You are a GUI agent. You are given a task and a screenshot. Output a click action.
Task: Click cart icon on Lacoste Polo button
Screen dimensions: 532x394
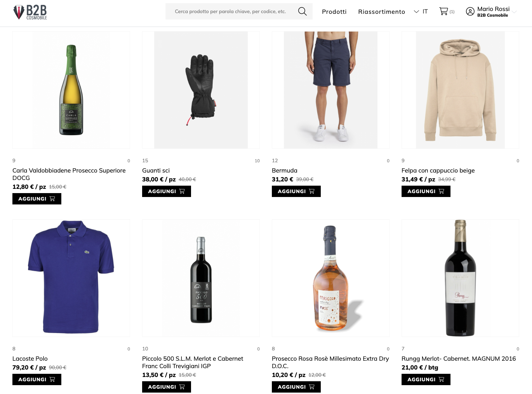point(52,379)
